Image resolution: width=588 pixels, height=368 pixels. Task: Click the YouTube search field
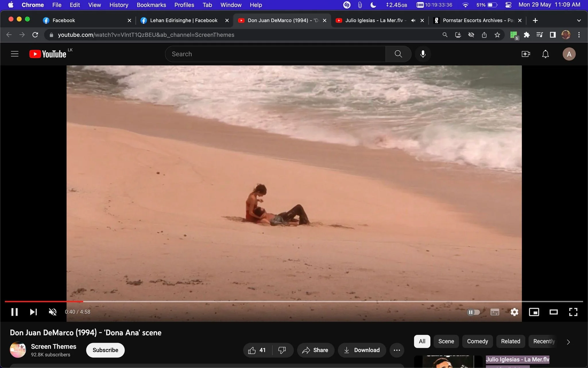[x=275, y=54]
